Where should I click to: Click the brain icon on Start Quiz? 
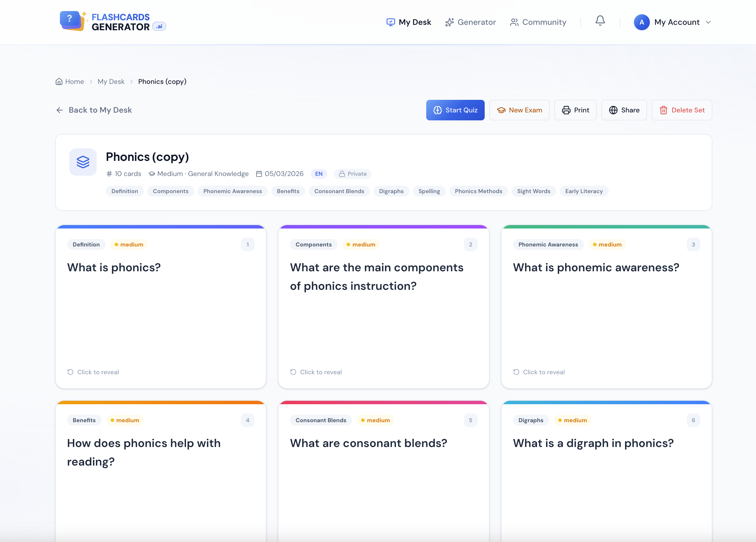click(438, 110)
